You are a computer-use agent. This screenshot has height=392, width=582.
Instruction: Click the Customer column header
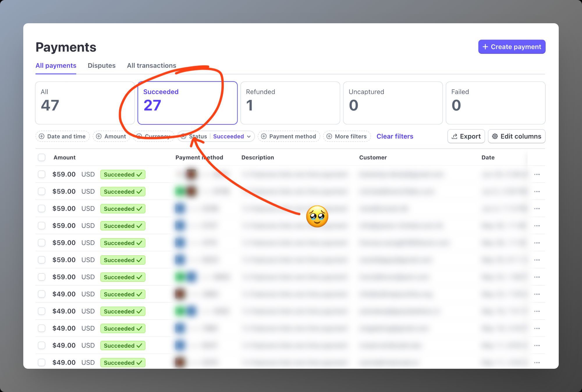tap(373, 157)
